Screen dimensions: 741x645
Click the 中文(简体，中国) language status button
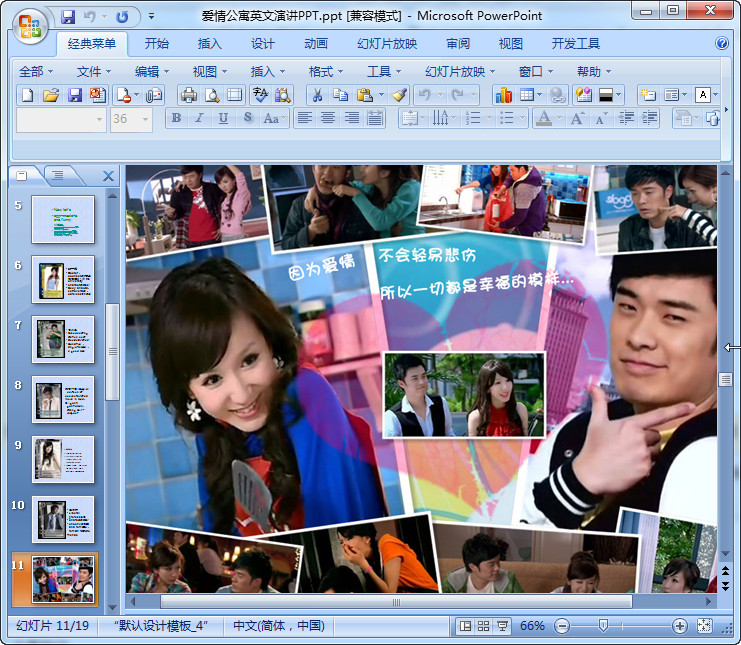[279, 626]
